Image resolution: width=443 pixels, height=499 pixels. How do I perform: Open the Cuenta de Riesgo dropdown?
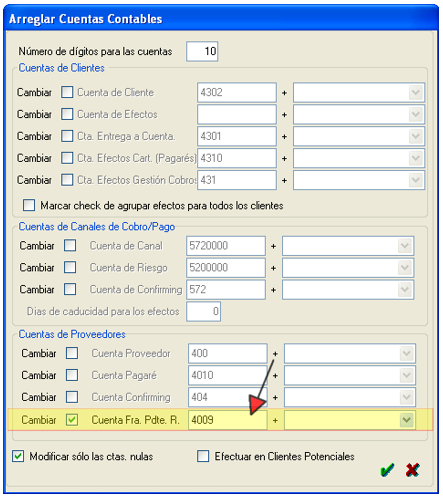coord(405,267)
